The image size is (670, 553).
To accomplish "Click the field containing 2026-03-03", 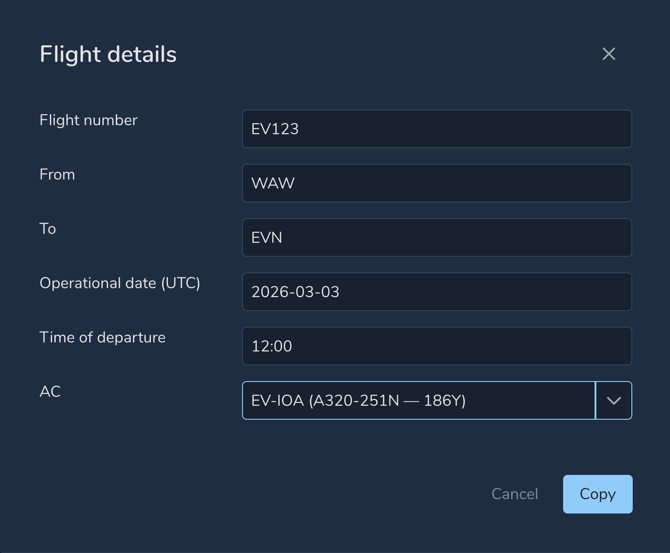I will [436, 292].
